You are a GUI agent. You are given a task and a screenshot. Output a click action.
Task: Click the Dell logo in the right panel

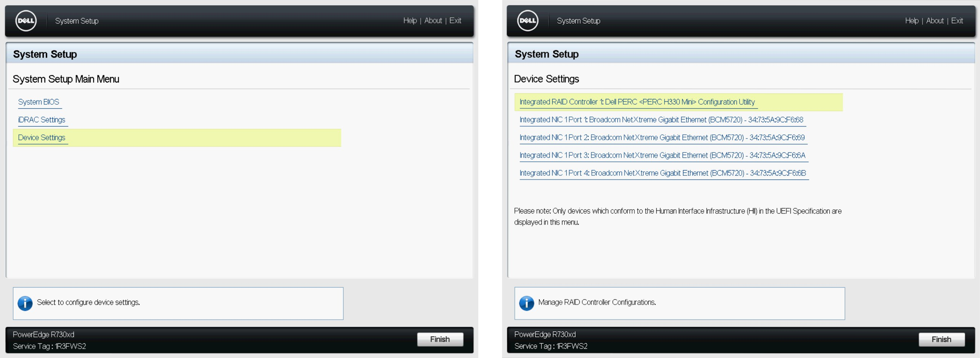[528, 21]
